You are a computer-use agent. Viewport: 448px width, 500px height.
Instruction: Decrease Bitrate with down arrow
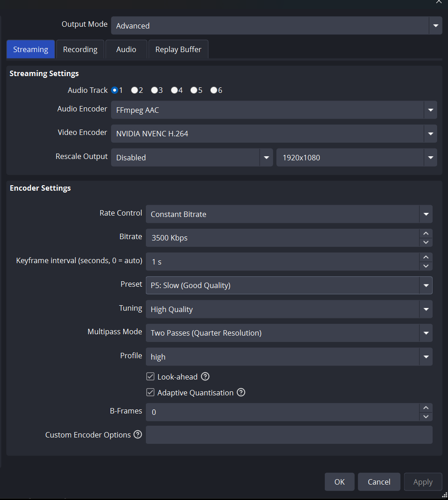click(426, 242)
